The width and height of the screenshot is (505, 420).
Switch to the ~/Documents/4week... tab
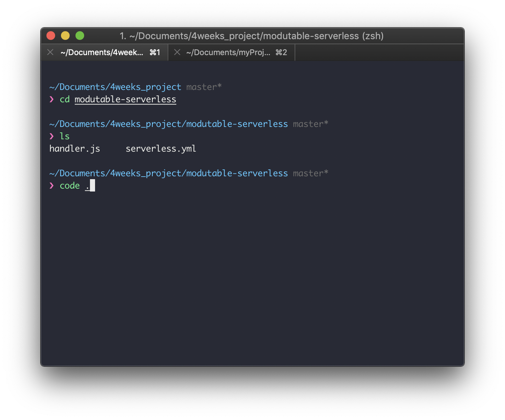pyautogui.click(x=104, y=53)
